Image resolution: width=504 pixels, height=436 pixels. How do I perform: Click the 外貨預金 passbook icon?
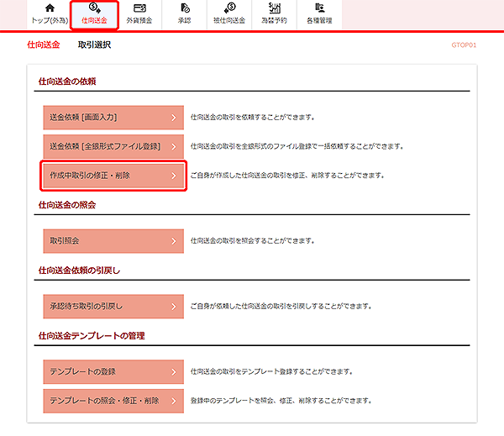[139, 8]
